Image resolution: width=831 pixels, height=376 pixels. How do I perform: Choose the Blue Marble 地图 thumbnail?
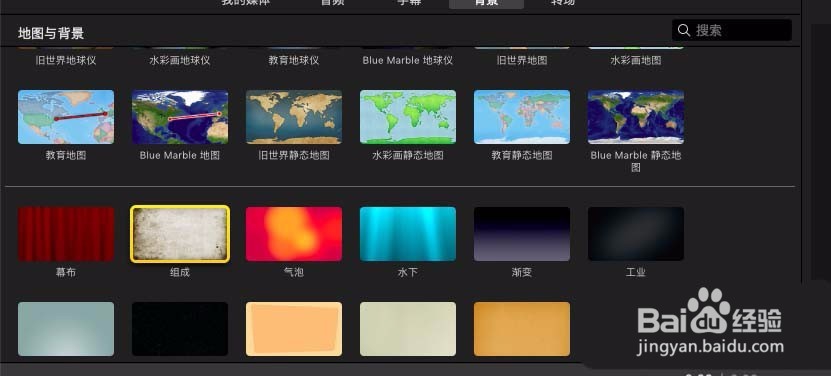pos(180,117)
